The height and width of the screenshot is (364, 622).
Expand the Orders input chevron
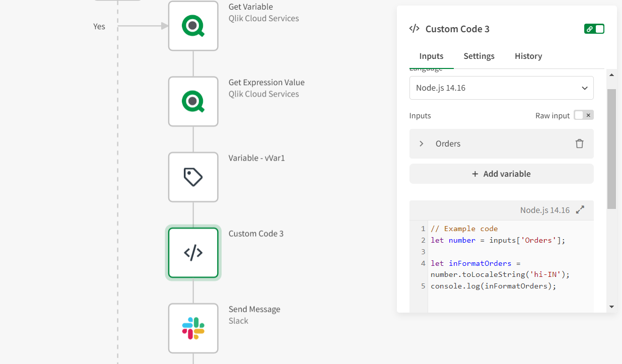[422, 143]
